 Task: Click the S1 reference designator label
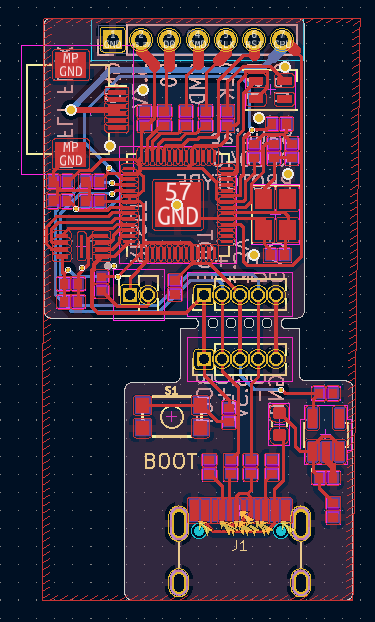click(x=171, y=391)
